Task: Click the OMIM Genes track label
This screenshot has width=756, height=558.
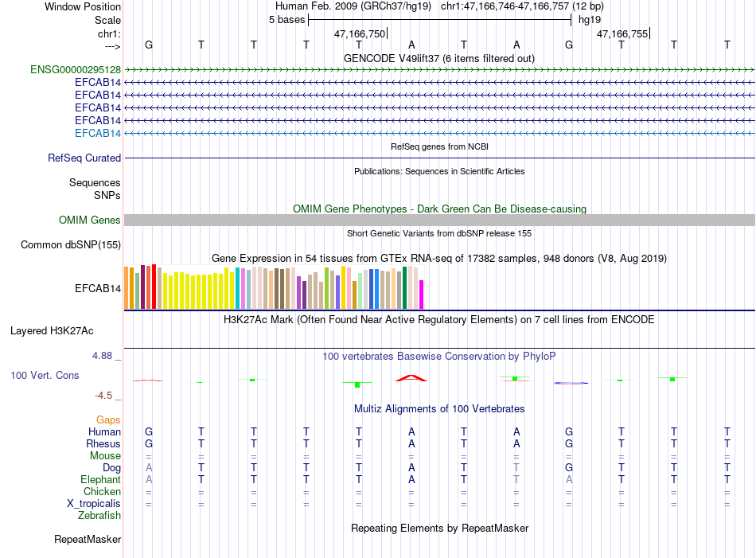Action: [90, 220]
